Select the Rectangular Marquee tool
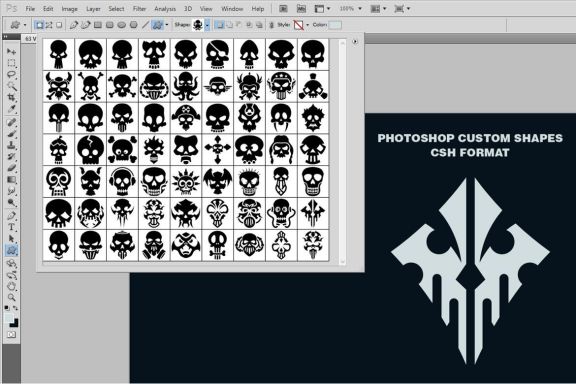The width and height of the screenshot is (576, 384). pyautogui.click(x=11, y=63)
